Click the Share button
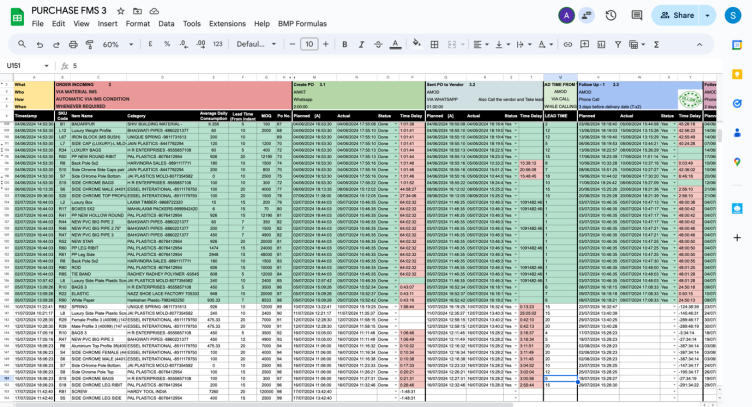Image resolution: width=752 pixels, height=407 pixels. [677, 15]
